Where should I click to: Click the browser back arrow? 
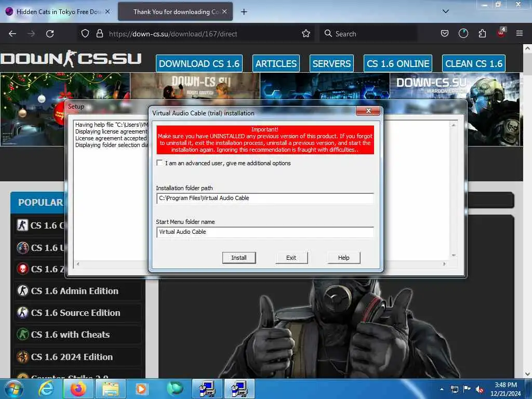point(12,34)
